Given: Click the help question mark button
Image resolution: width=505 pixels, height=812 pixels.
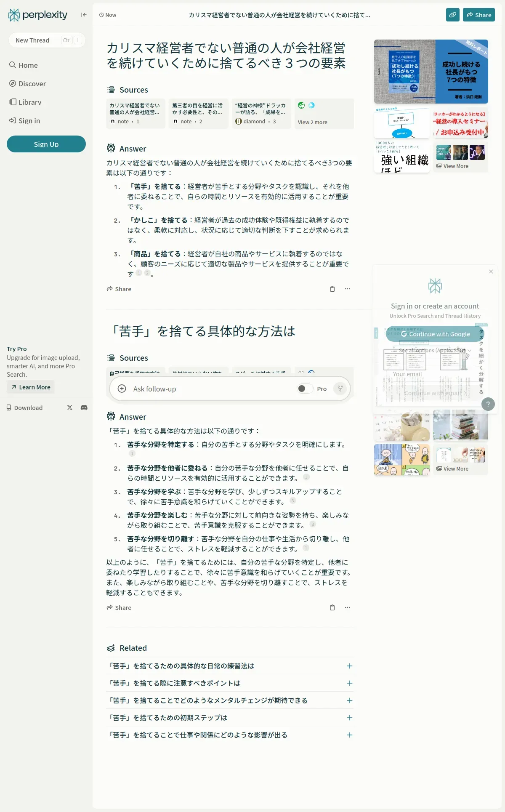Looking at the screenshot, I should pyautogui.click(x=488, y=404).
